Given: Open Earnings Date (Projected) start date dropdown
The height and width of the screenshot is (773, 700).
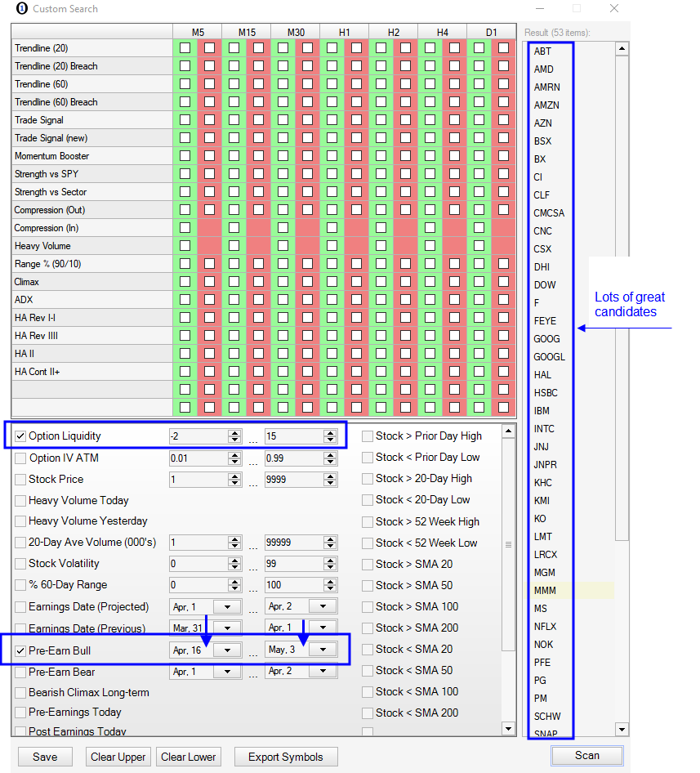Looking at the screenshot, I should click(227, 607).
